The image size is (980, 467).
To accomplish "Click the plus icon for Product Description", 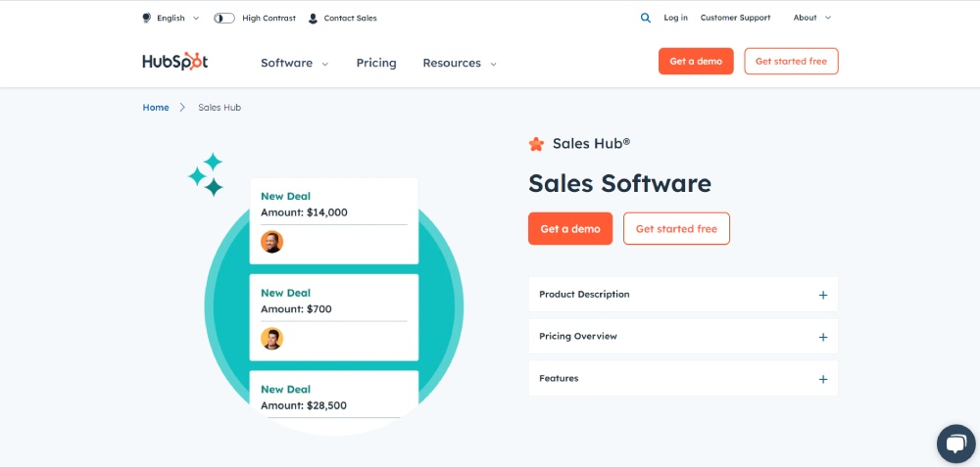I will 823,296.
